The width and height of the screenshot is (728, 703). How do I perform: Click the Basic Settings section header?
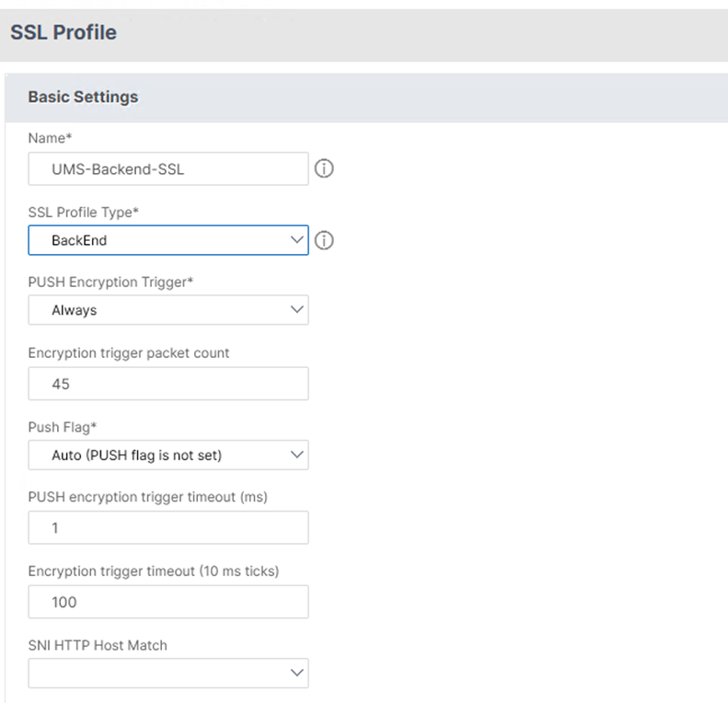pos(83,97)
